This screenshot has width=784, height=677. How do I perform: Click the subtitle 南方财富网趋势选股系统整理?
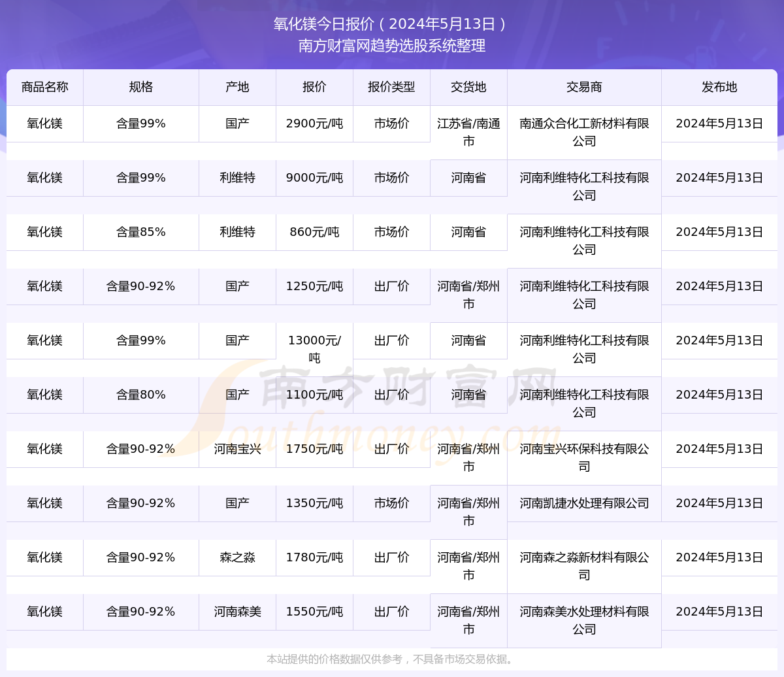click(x=392, y=46)
